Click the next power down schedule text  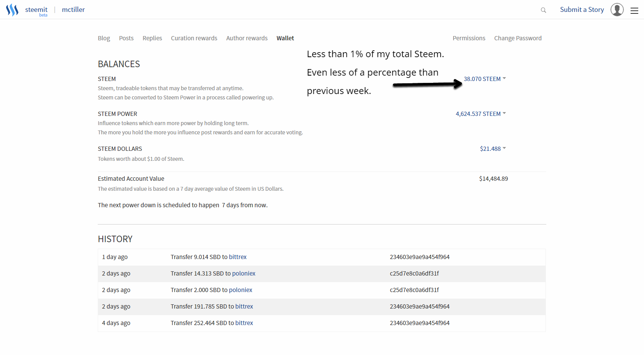click(182, 205)
